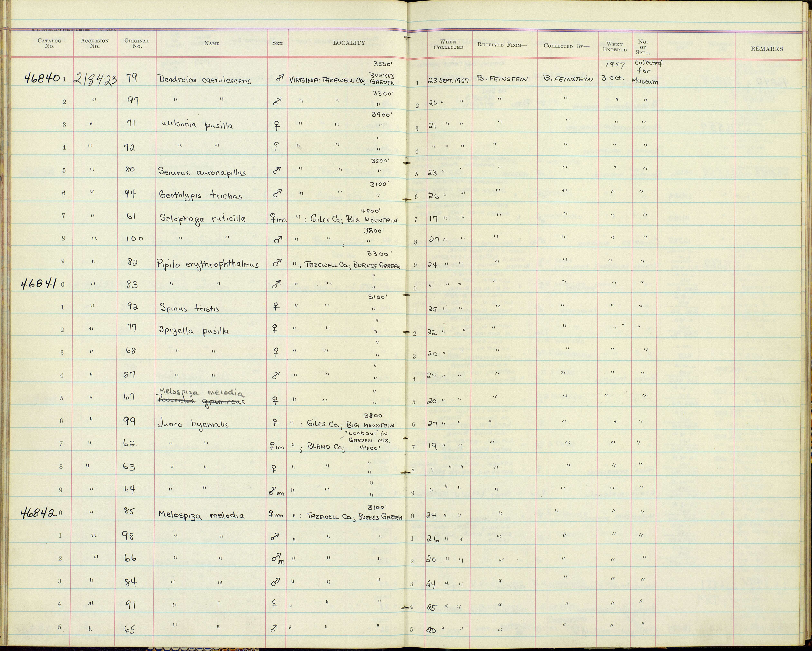Click 'B. Feinstein' in the Collected By column
The height and width of the screenshot is (651, 812).
coord(568,79)
